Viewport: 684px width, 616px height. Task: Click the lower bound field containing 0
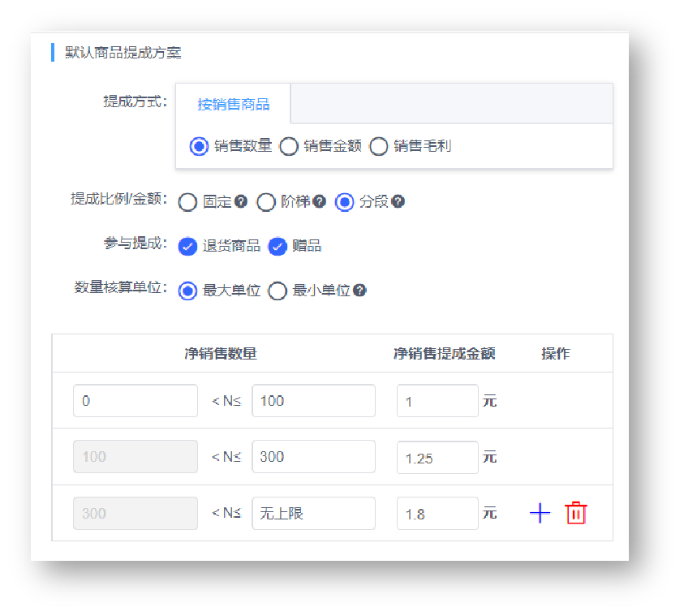click(136, 400)
